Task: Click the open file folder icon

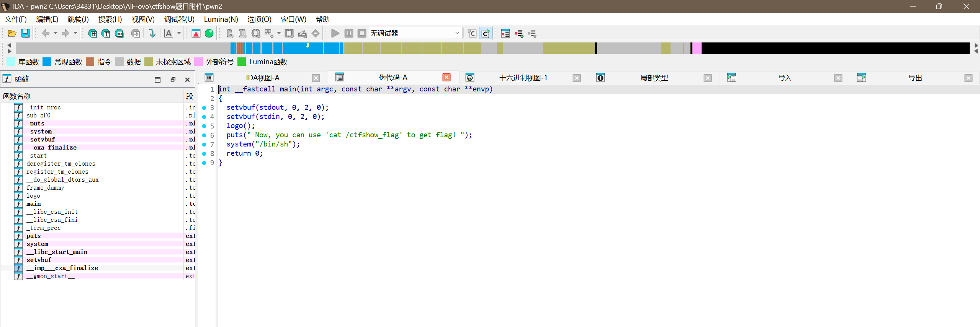Action: tap(12, 34)
